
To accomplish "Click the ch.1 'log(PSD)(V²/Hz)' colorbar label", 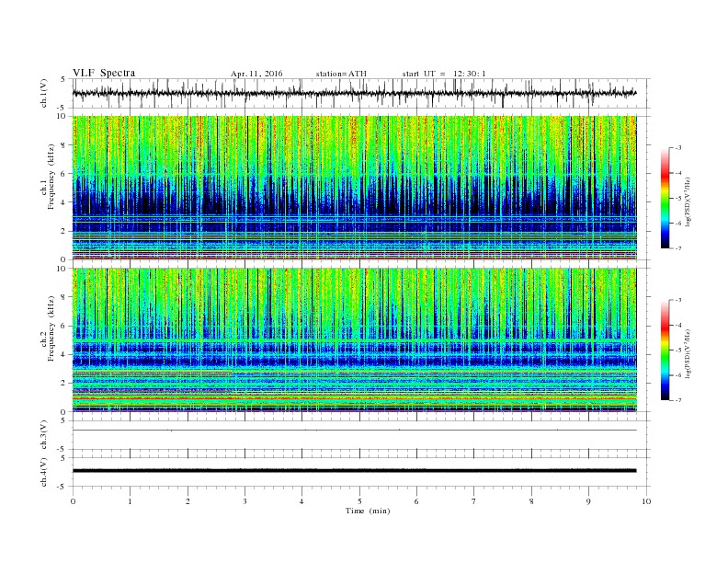I will click(688, 201).
